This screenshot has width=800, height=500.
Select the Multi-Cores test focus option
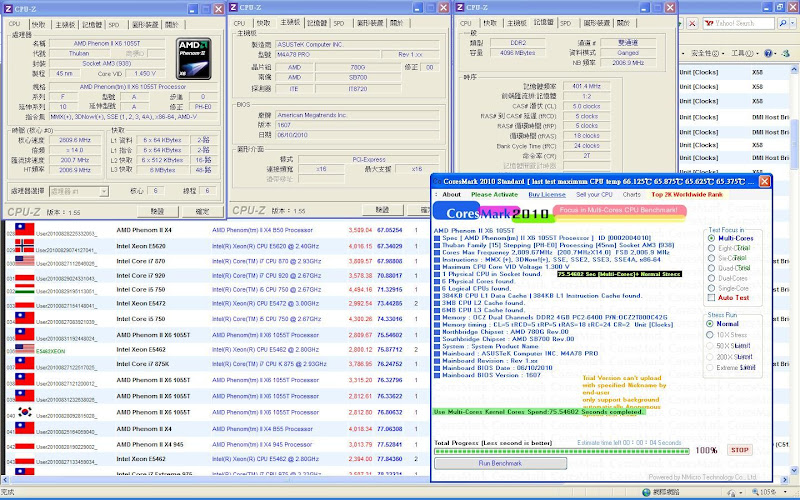pos(711,238)
